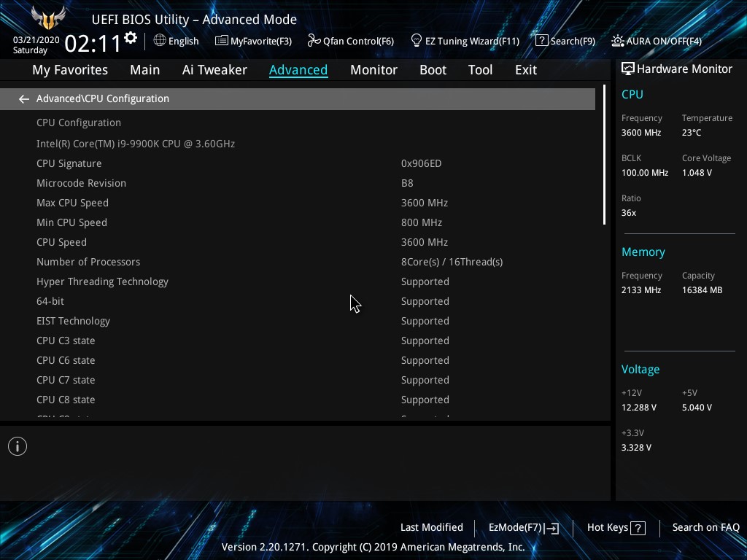Click BCLK value 100.00 MHz
The height and width of the screenshot is (560, 747).
(645, 173)
